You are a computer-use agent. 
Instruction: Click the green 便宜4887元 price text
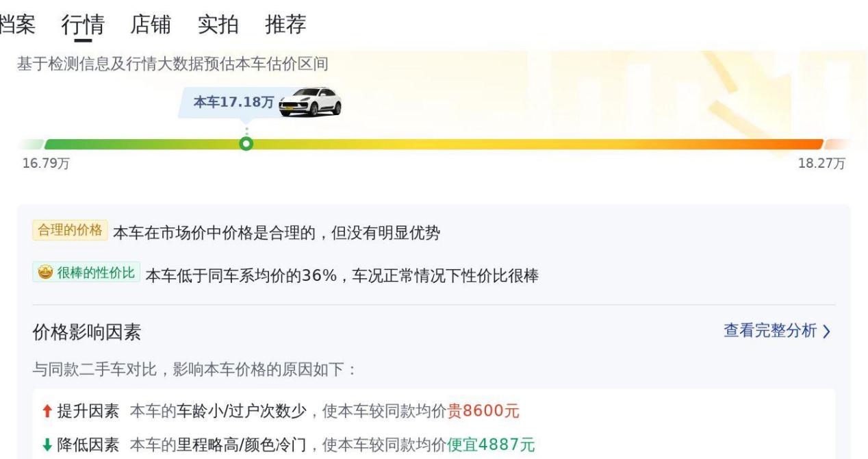(490, 445)
